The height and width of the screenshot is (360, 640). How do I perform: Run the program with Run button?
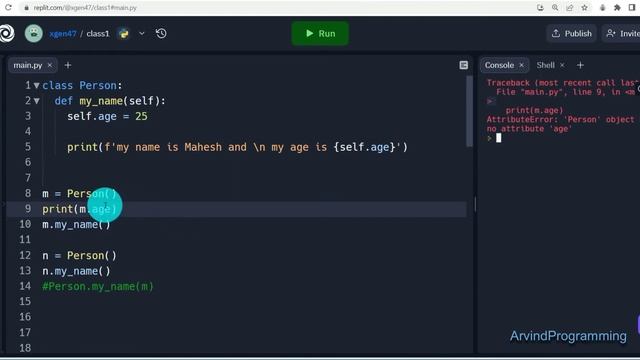click(320, 33)
